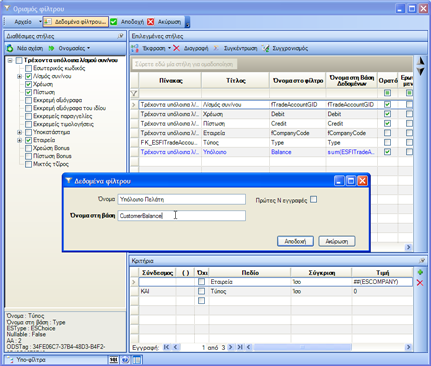Uncheck the Χρέωση tree checkbox
Viewport: 431px width, 366px height.
click(28, 84)
